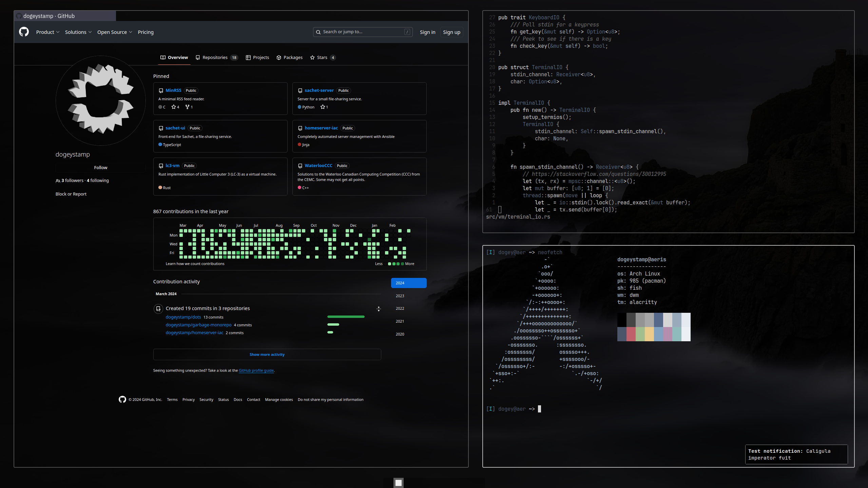Click the dogeystamp/dots green commit bar

346,317
